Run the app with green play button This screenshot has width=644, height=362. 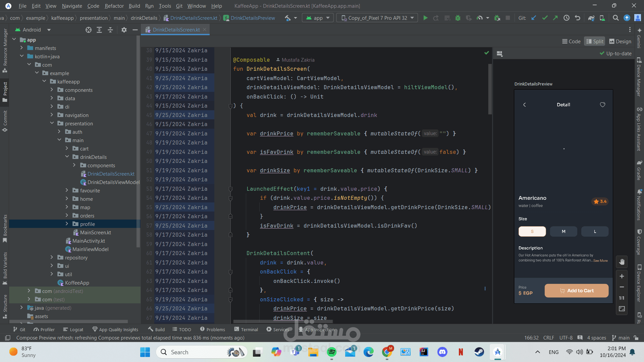point(425,18)
